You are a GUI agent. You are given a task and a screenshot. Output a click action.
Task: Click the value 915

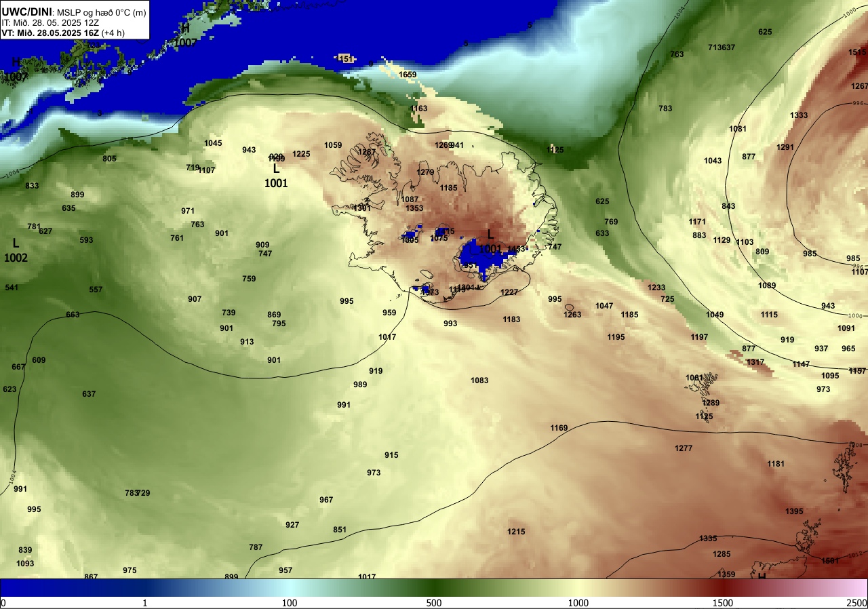coord(391,455)
